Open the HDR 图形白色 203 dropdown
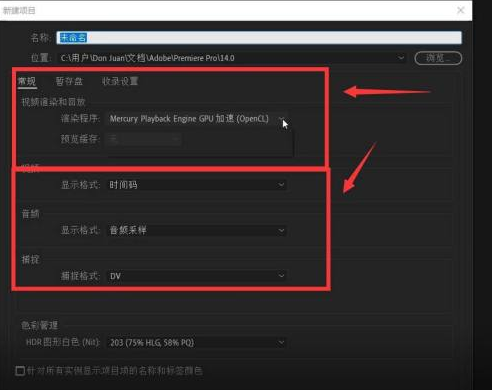 point(197,343)
